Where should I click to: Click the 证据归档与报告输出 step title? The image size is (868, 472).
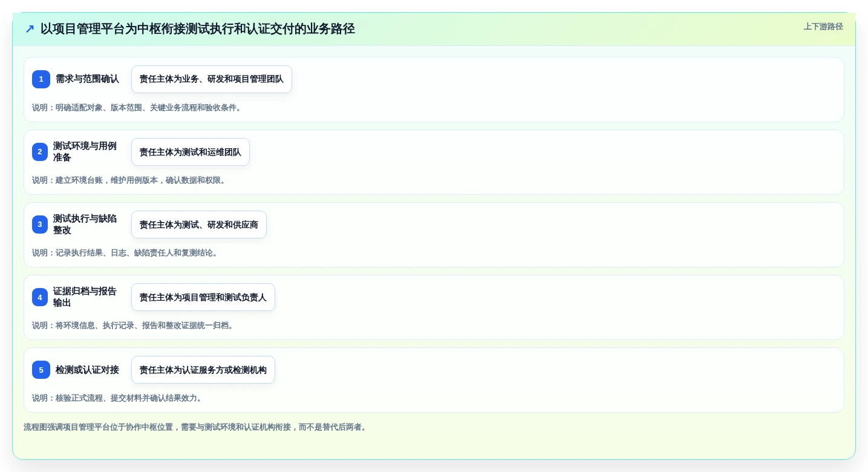coord(85,297)
